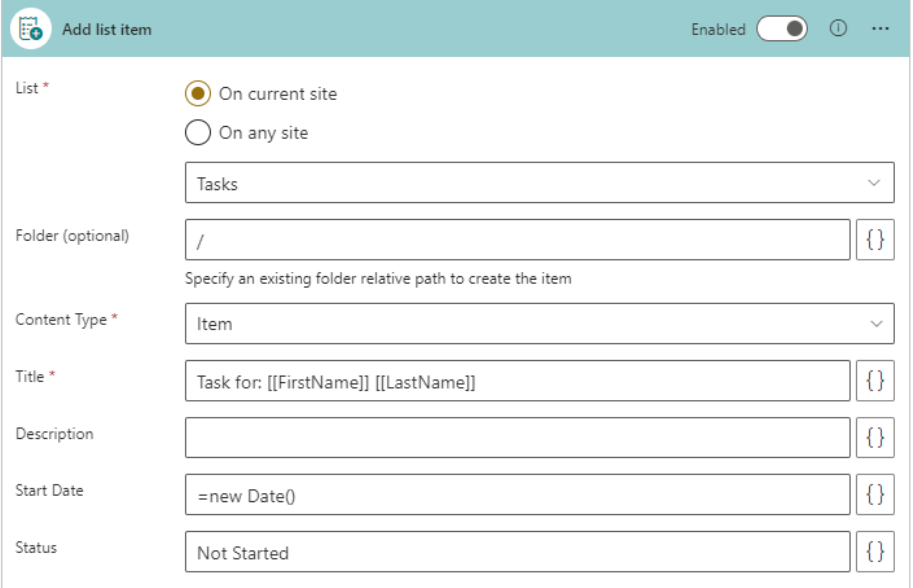Screen dimensions: 913x588
Task: Click the Add list item header title
Action: 107,30
